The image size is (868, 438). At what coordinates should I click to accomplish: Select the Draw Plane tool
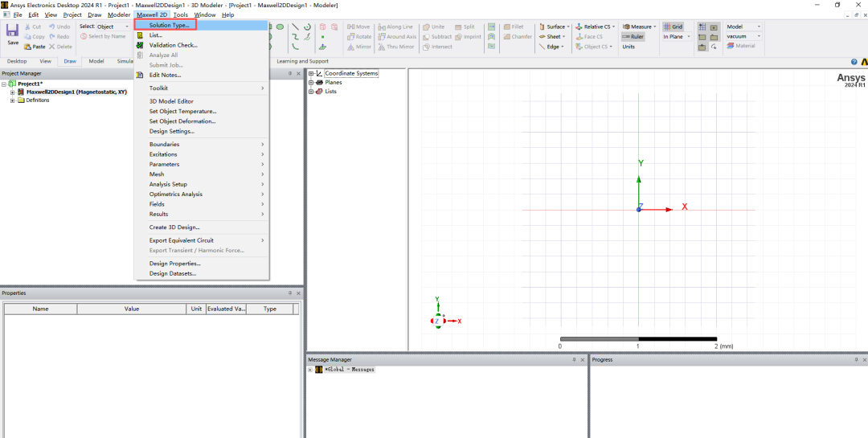point(322,47)
